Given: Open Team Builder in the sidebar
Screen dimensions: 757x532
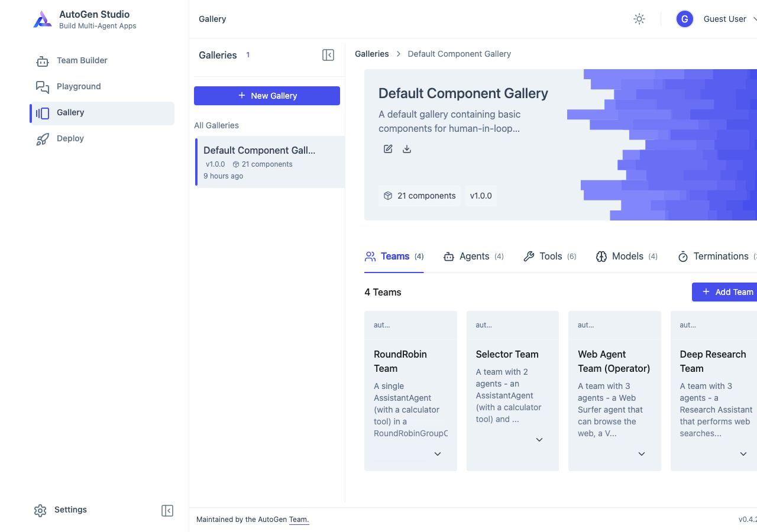Looking at the screenshot, I should [102, 60].
